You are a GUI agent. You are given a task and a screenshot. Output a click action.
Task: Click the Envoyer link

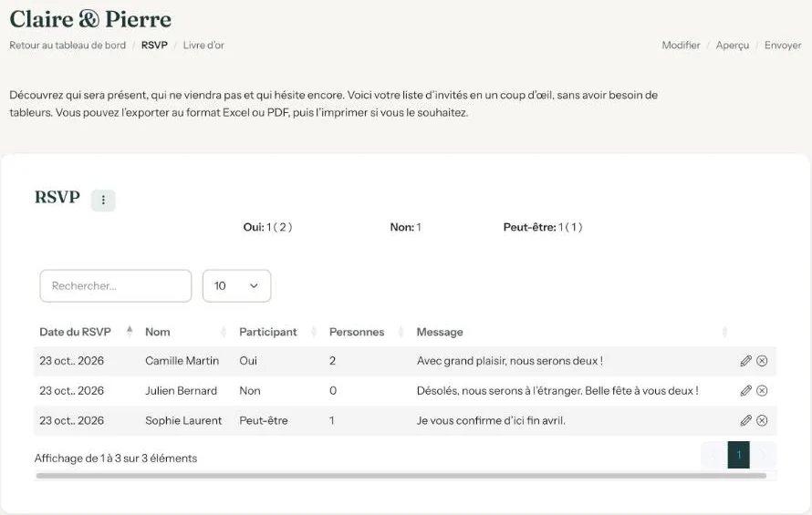pyautogui.click(x=783, y=45)
